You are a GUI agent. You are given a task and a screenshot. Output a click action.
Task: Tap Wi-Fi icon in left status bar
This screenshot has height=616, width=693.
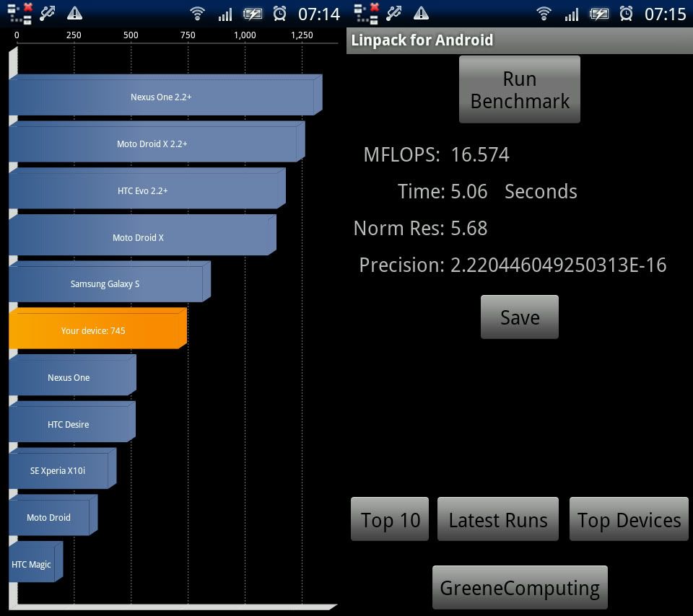[x=197, y=14]
